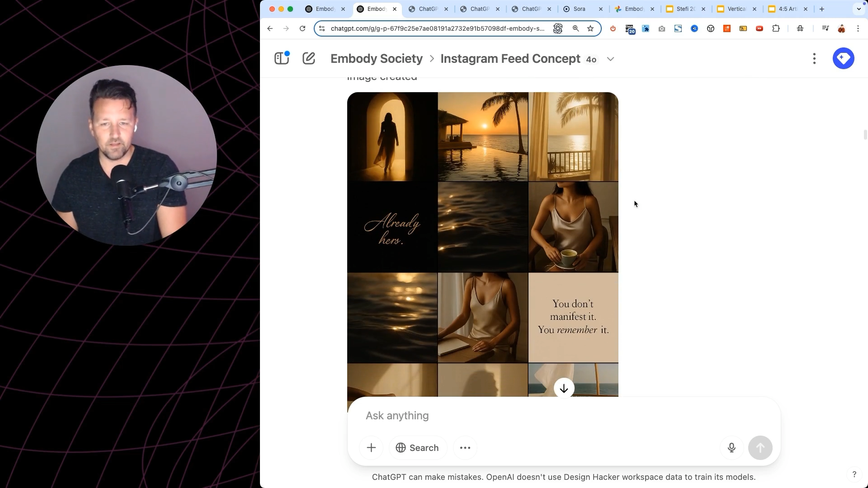Click the blue profile avatar button
Screen dimensions: 868x488
843,58
